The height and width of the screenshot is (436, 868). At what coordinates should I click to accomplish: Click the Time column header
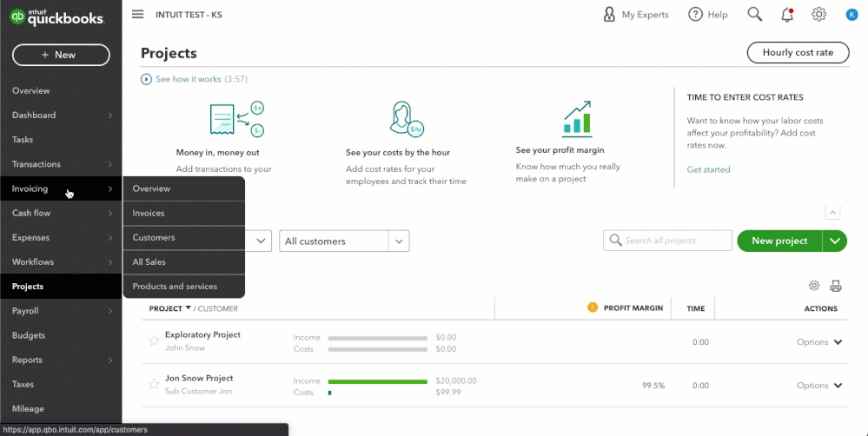click(696, 308)
